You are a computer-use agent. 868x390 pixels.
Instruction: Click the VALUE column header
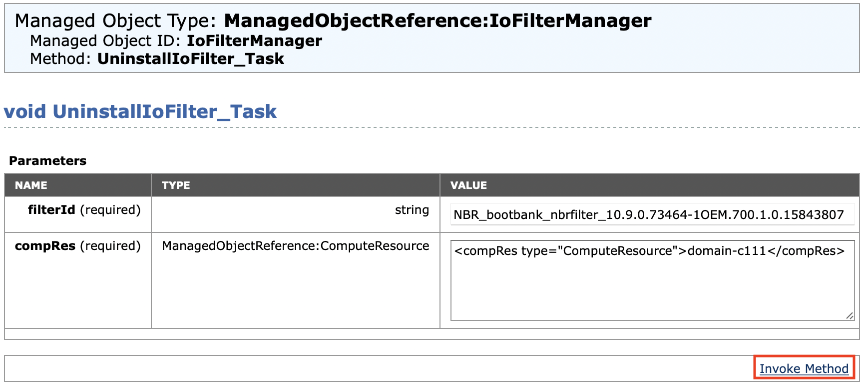(468, 185)
